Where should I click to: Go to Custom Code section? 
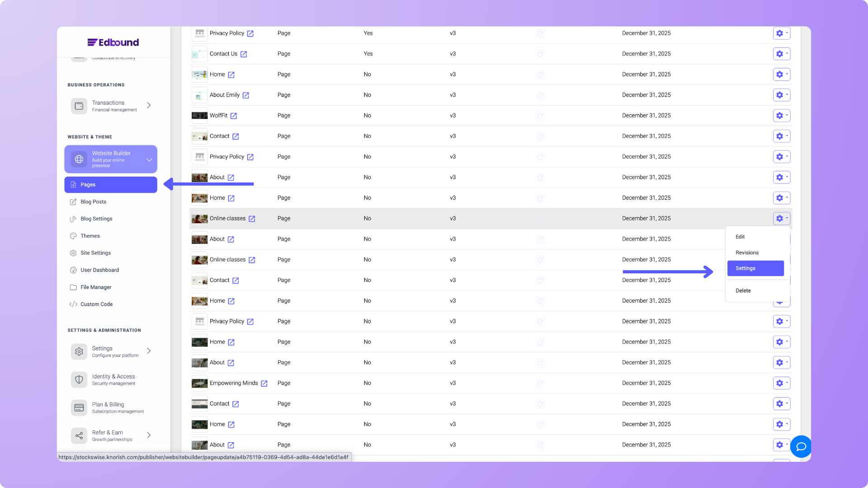tap(96, 305)
